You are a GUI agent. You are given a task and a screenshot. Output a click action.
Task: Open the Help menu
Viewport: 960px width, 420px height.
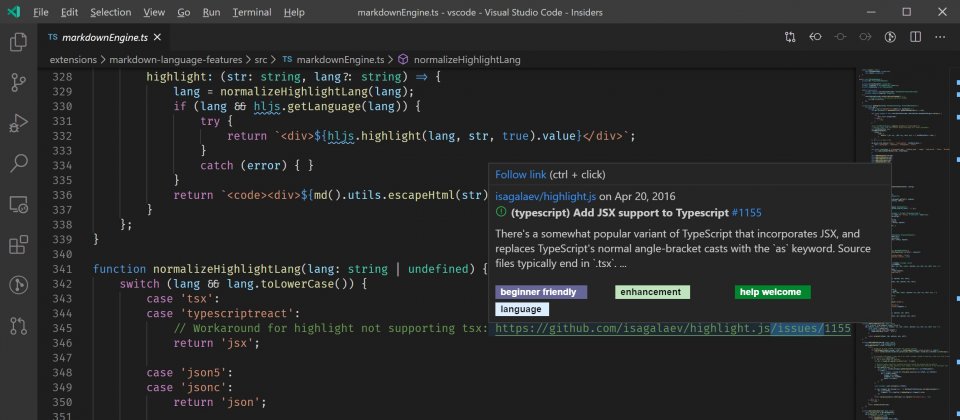pyautogui.click(x=294, y=12)
